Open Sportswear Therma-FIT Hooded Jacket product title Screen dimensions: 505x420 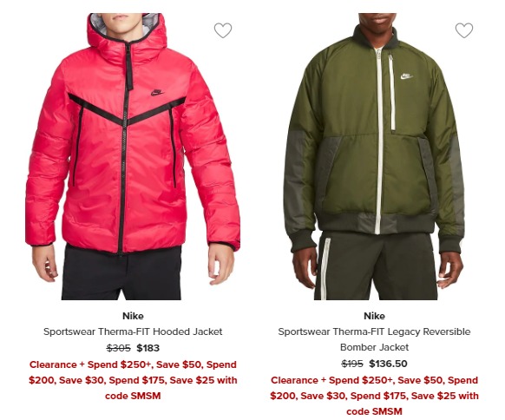[133, 331]
